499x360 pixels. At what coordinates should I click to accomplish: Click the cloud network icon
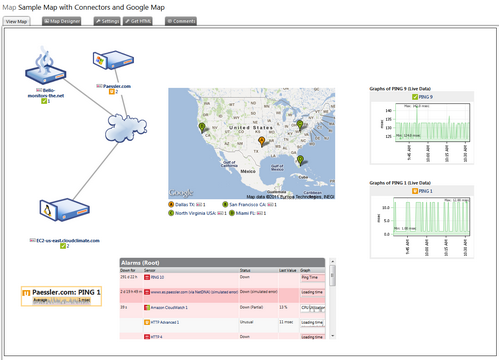pyautogui.click(x=126, y=128)
